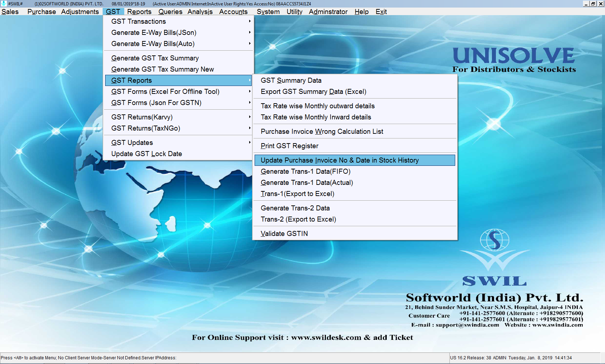
Task: Select the highlighted GST Reports entry
Action: [x=179, y=81]
